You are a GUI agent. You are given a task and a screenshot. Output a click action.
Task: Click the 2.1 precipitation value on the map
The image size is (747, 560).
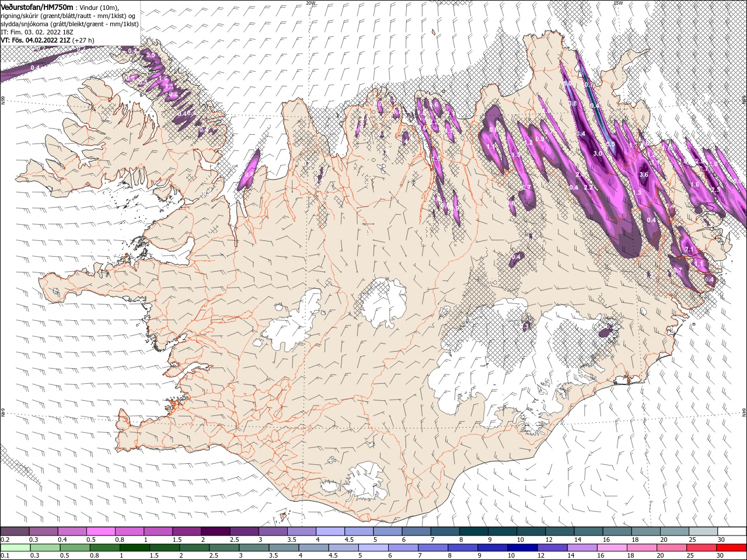tap(689, 249)
